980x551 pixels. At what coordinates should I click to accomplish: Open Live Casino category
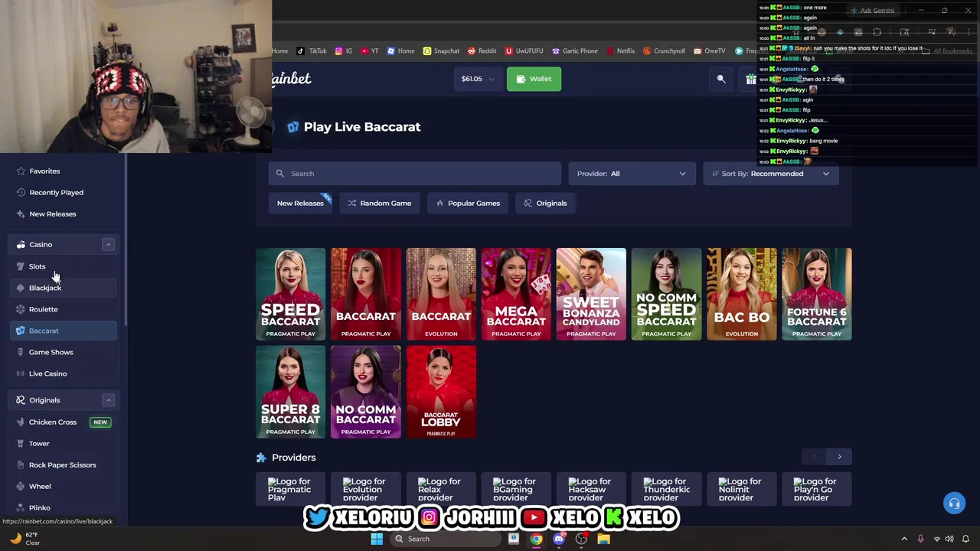[x=64, y=373]
